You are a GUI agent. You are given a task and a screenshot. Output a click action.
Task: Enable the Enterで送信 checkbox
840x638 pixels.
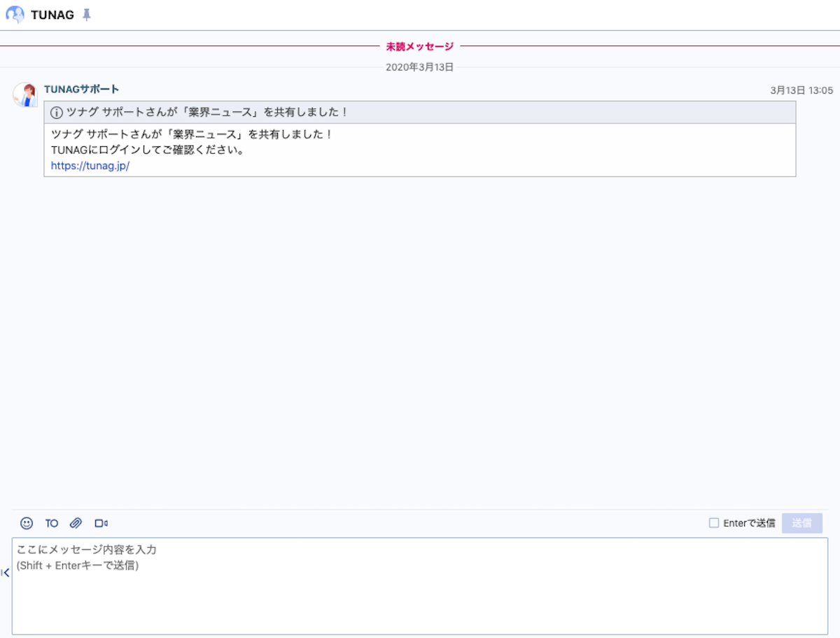coord(714,523)
